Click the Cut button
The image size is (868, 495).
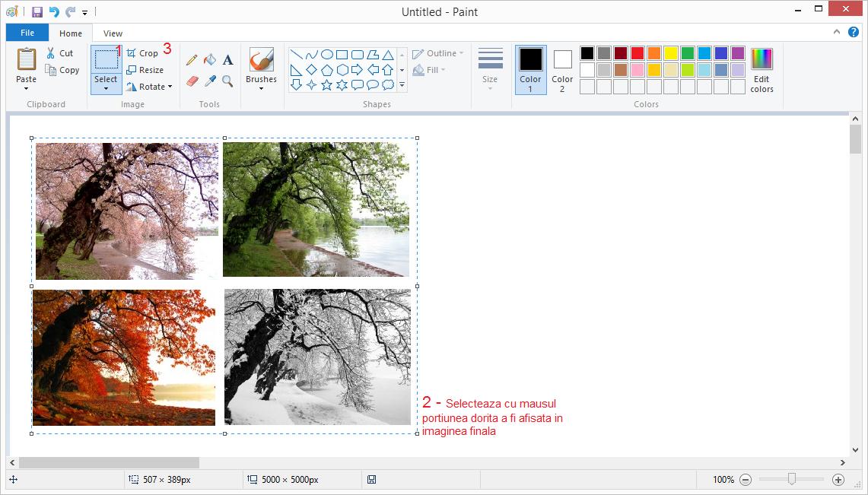click(x=60, y=53)
